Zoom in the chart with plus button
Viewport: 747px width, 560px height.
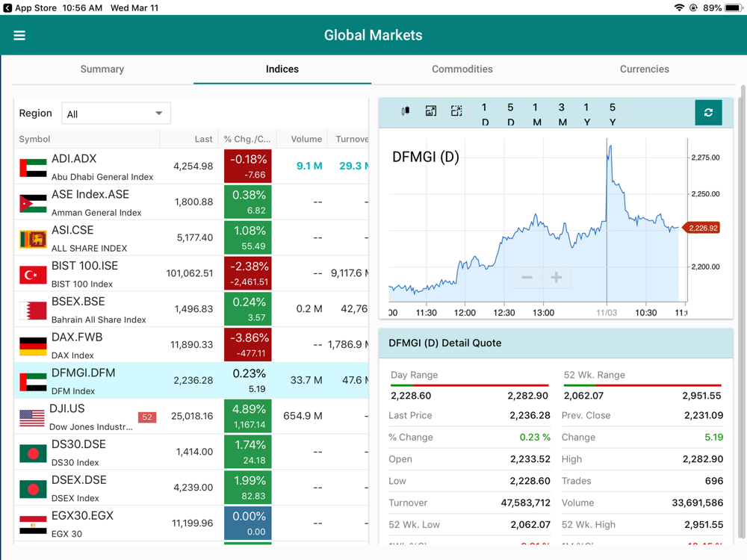[x=556, y=277]
